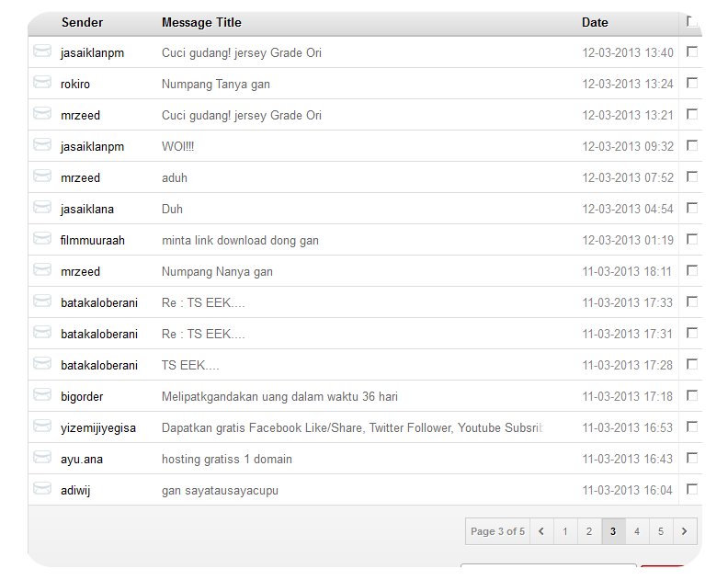The image size is (728, 580).
Task: Jump to page 5
Action: (661, 531)
